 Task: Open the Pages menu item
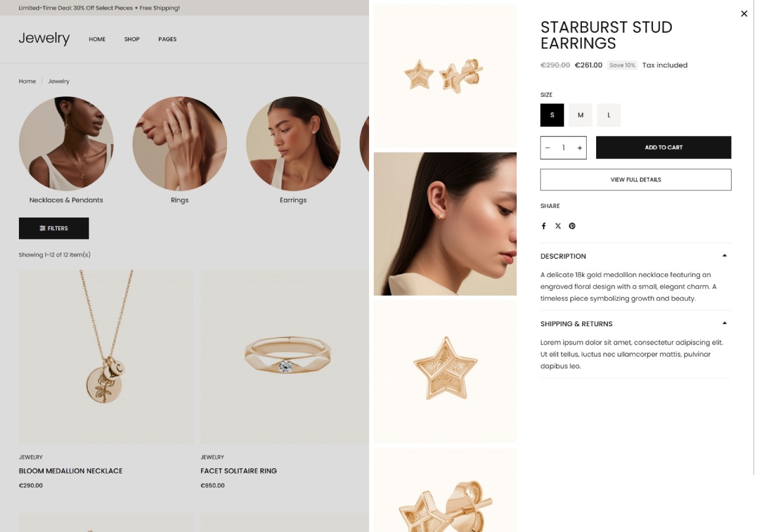pyautogui.click(x=167, y=39)
